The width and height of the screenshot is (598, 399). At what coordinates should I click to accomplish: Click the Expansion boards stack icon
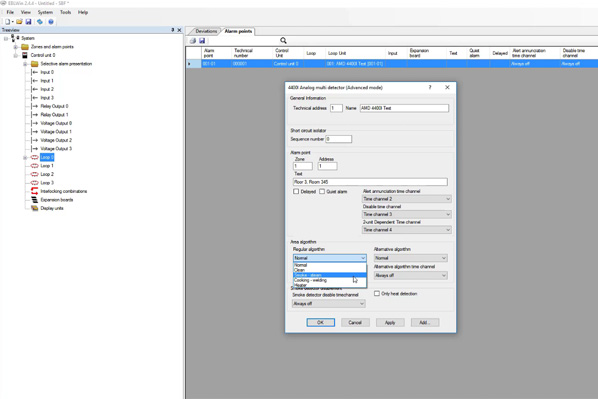pyautogui.click(x=35, y=200)
